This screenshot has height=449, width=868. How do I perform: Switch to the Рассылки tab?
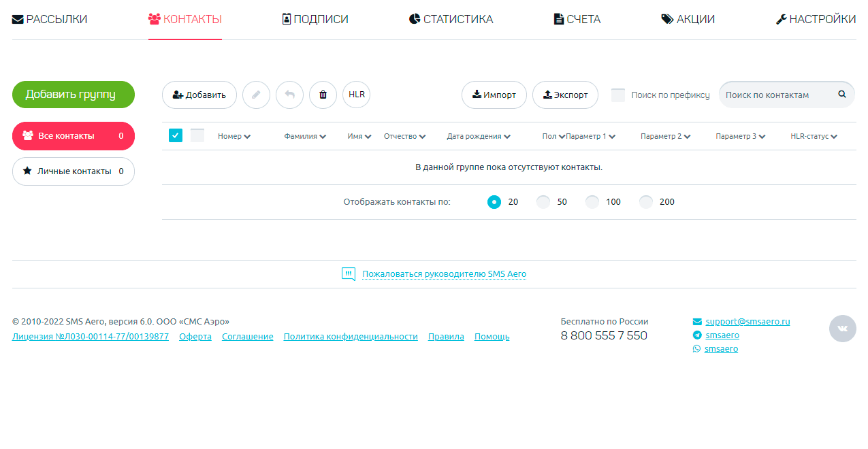pyautogui.click(x=50, y=19)
